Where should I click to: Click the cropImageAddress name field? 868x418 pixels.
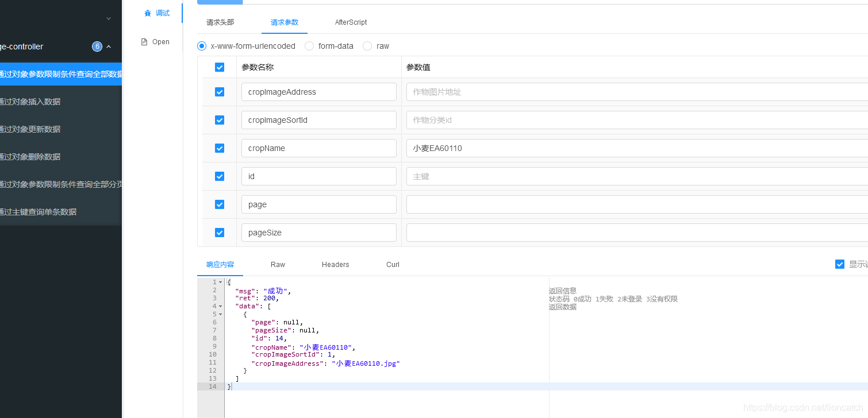point(319,92)
